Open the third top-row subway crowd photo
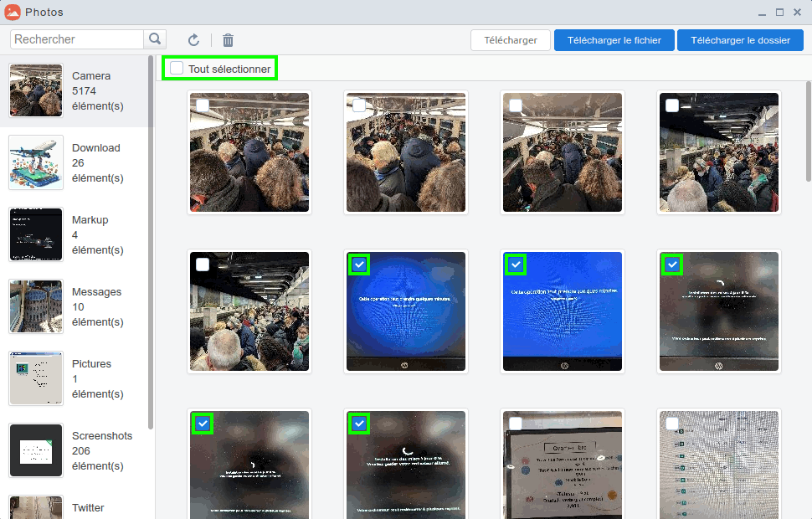 coord(563,152)
